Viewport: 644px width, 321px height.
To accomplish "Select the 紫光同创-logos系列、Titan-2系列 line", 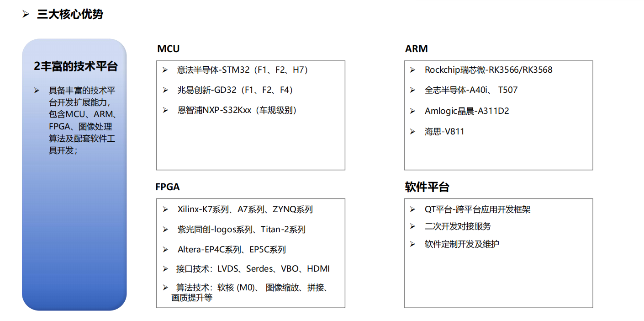I will click(242, 230).
